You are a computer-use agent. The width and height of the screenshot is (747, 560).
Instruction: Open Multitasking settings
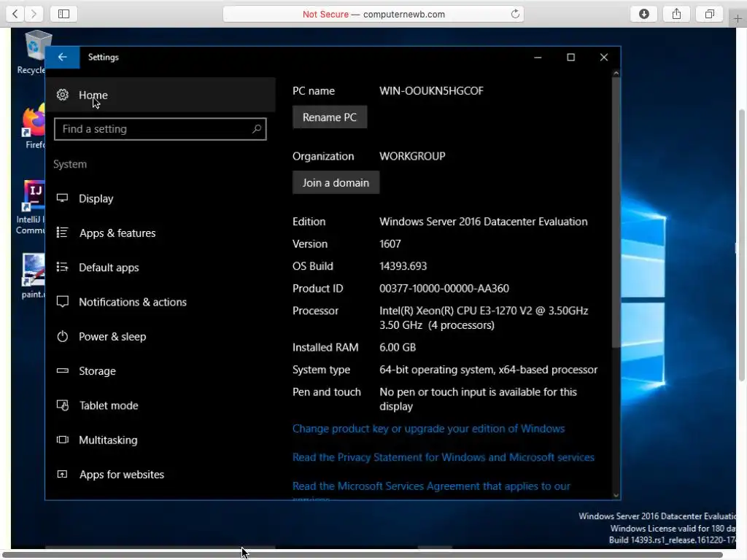160,440
